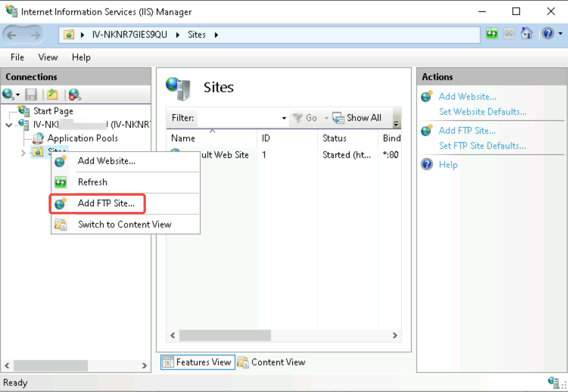The image size is (568, 392).
Task: Click Add FTP Site link in Actions
Action: (x=467, y=131)
